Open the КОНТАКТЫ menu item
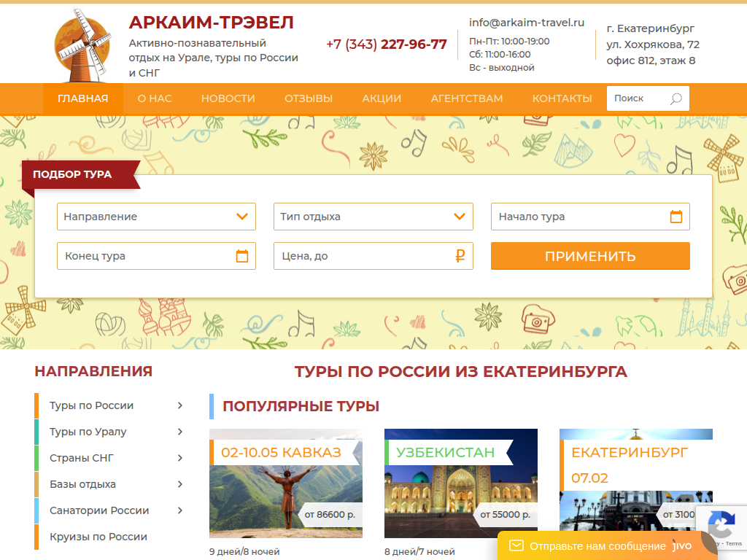Viewport: 747px width, 560px height. pos(562,98)
